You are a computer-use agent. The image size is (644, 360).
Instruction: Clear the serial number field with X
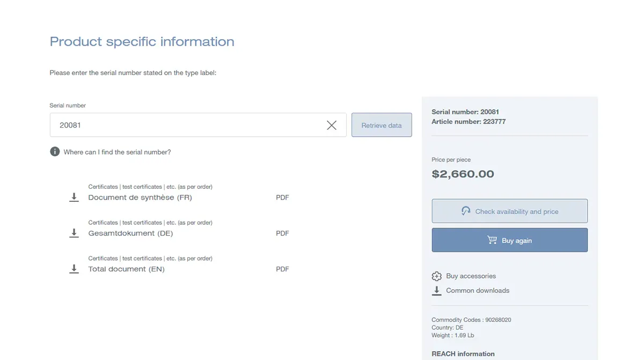(x=332, y=125)
